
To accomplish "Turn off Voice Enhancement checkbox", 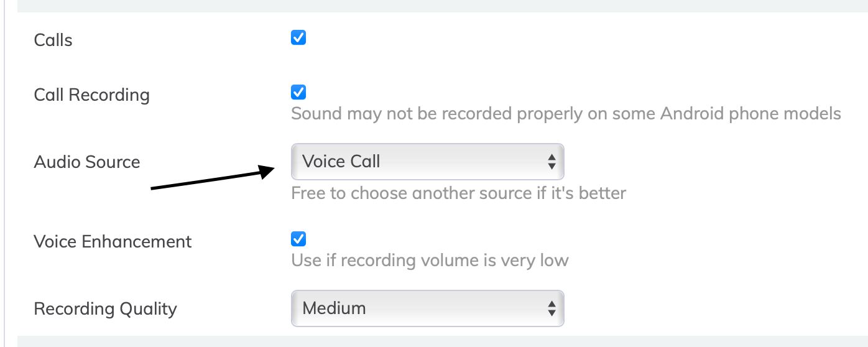I will (298, 239).
